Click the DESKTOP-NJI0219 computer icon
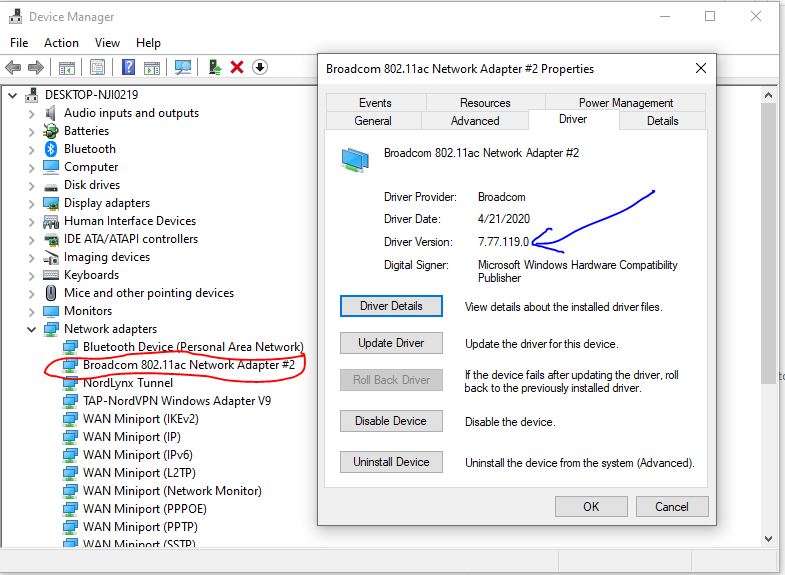This screenshot has width=785, height=575. (32, 95)
